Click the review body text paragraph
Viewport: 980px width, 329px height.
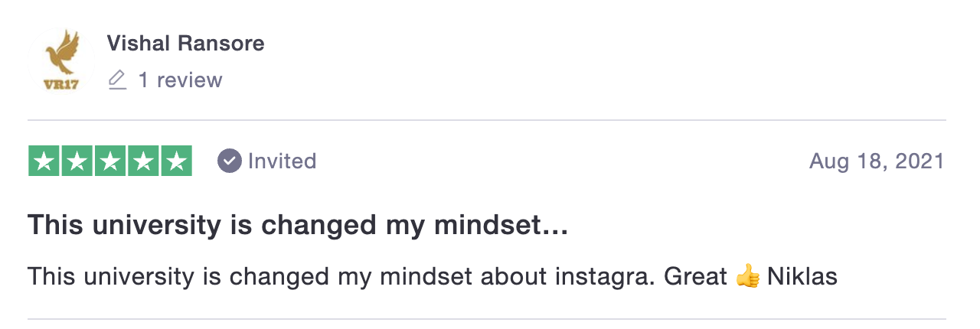[x=433, y=276]
